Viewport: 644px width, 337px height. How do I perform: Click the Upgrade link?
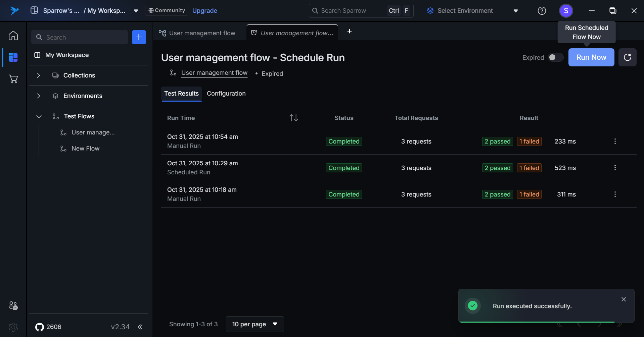(204, 11)
